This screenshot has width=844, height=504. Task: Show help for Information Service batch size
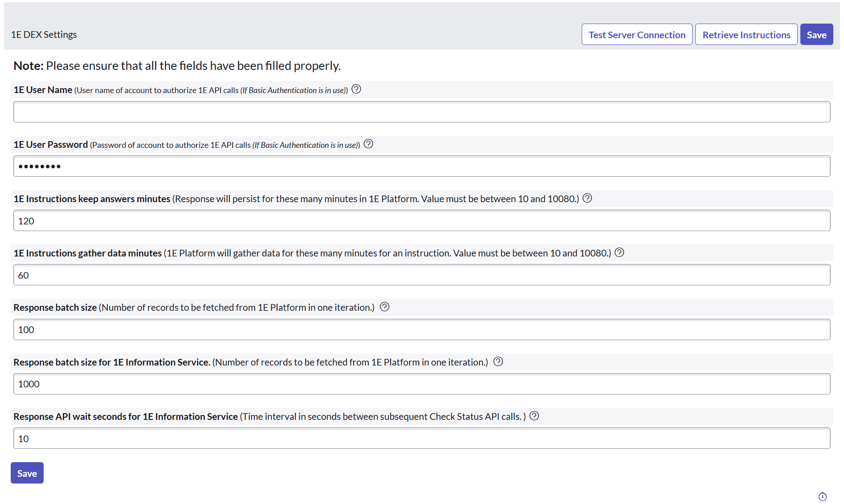pyautogui.click(x=498, y=362)
